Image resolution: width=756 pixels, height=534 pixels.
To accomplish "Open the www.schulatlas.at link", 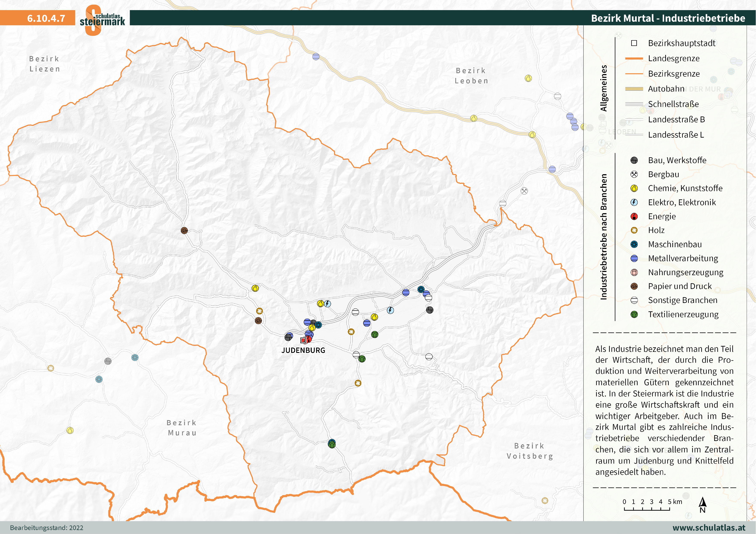I will tap(709, 528).
